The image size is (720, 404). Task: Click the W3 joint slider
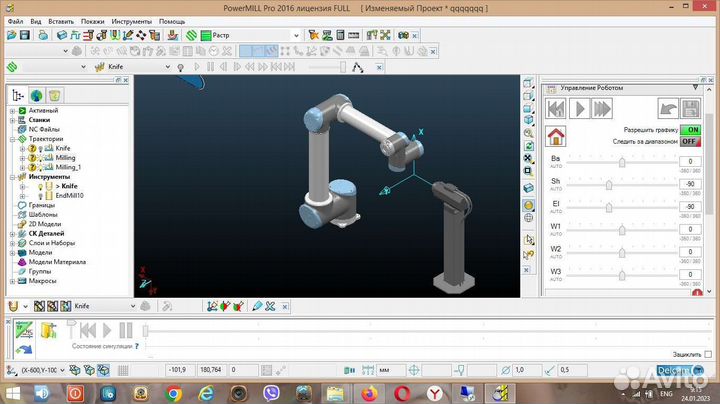coord(622,275)
